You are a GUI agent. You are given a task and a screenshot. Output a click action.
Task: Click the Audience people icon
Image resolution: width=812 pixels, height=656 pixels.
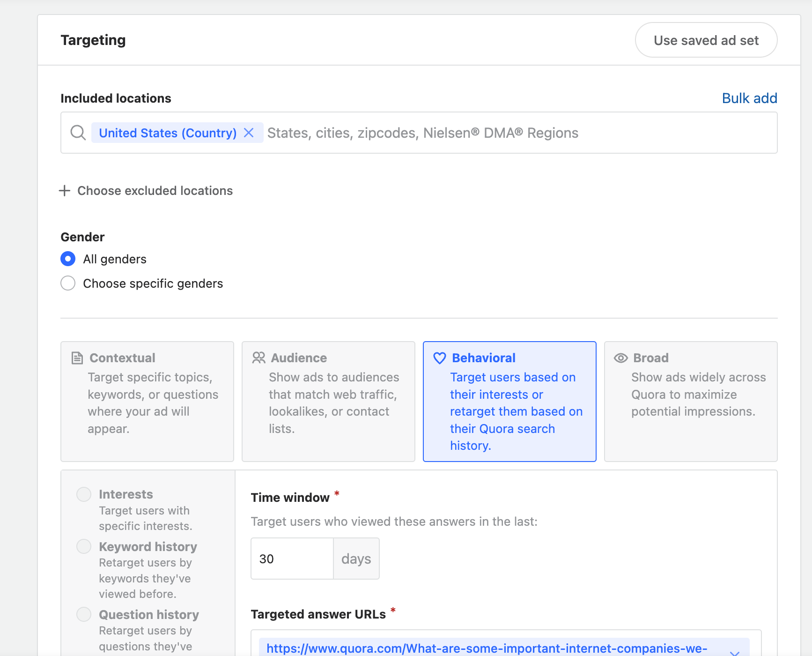click(258, 358)
